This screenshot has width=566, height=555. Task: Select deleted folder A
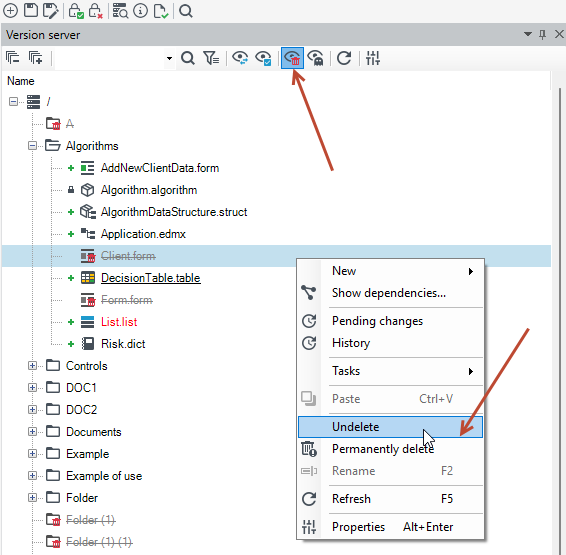70,124
